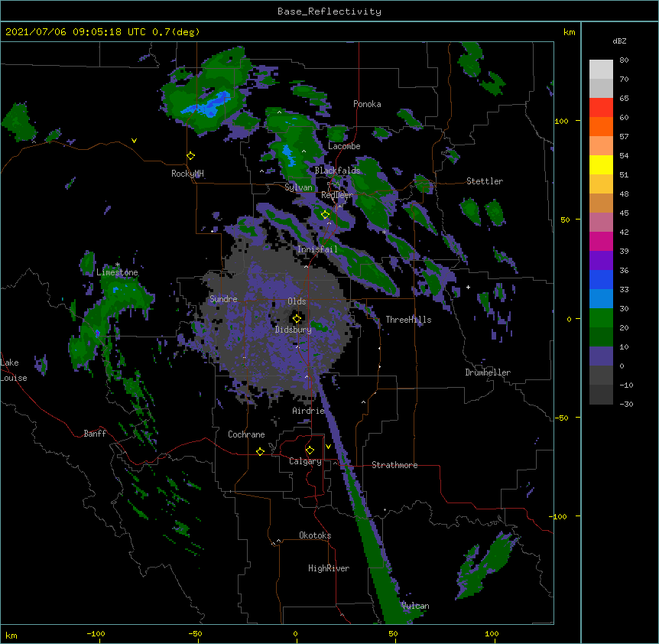The width and height of the screenshot is (659, 644).
Task: Click the Airdrie town label
Action: [x=308, y=410]
